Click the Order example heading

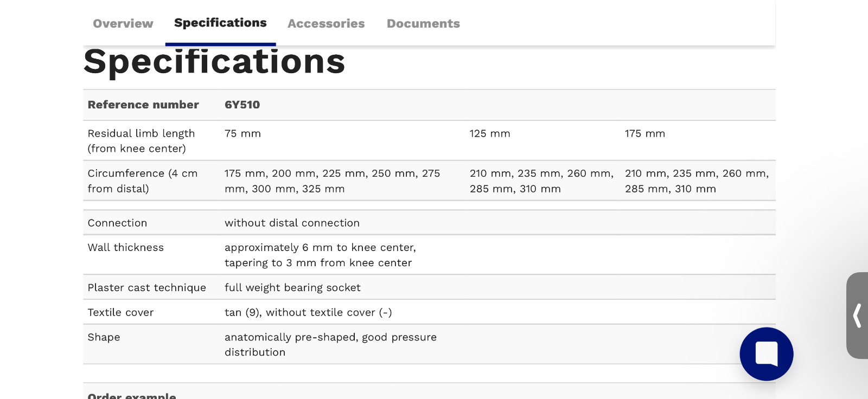click(132, 396)
